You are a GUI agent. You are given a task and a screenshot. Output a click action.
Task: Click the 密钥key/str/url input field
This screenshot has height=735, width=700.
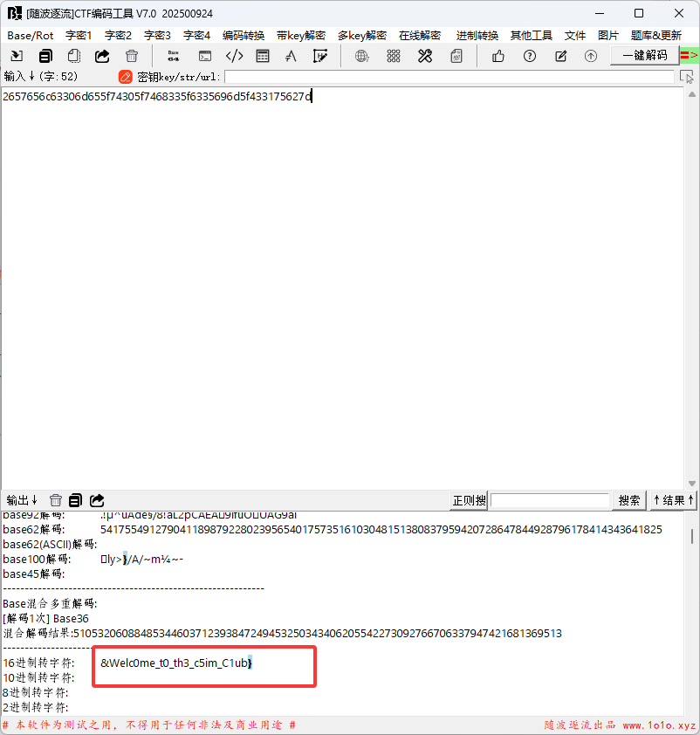tap(449, 77)
